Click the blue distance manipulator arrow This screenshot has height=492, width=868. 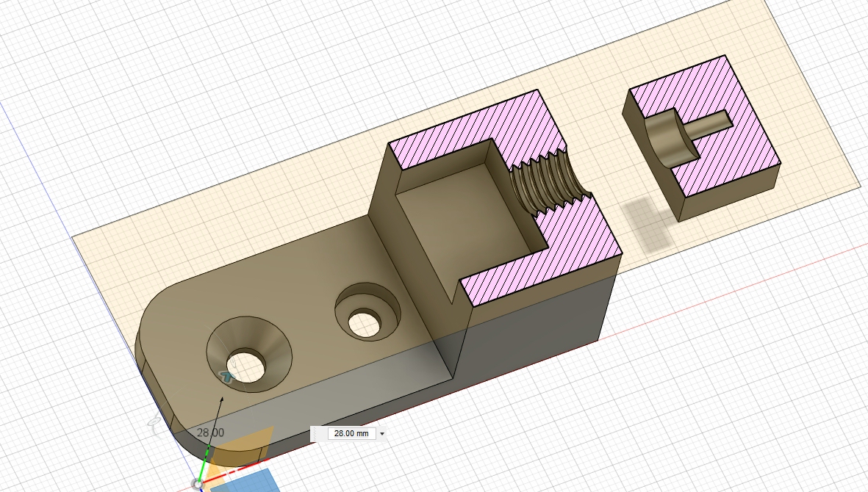coord(227,377)
